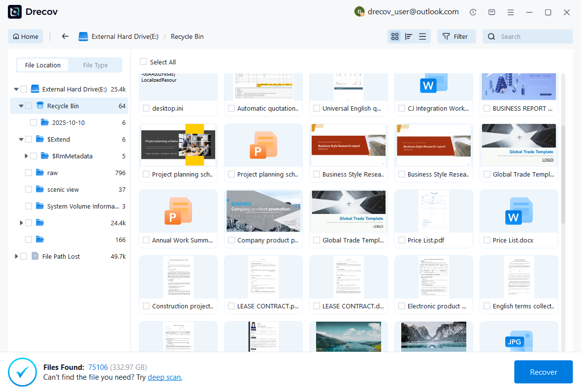Select the File Location tab
Screen dimensions: 581x392
(x=43, y=65)
